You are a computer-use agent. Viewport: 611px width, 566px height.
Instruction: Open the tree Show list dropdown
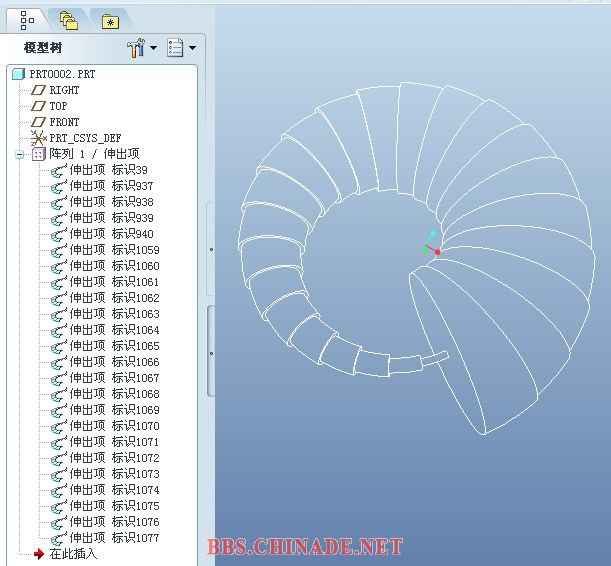click(x=180, y=47)
